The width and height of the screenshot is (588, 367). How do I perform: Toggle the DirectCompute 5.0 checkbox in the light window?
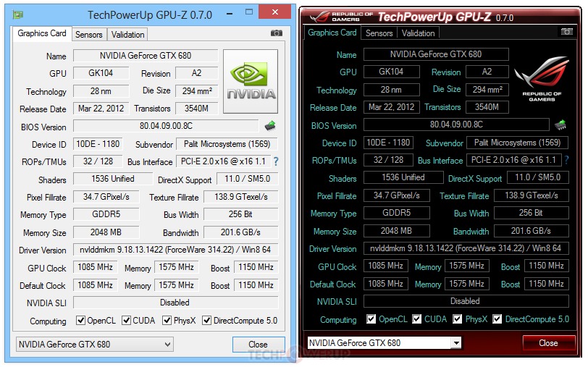(x=206, y=321)
